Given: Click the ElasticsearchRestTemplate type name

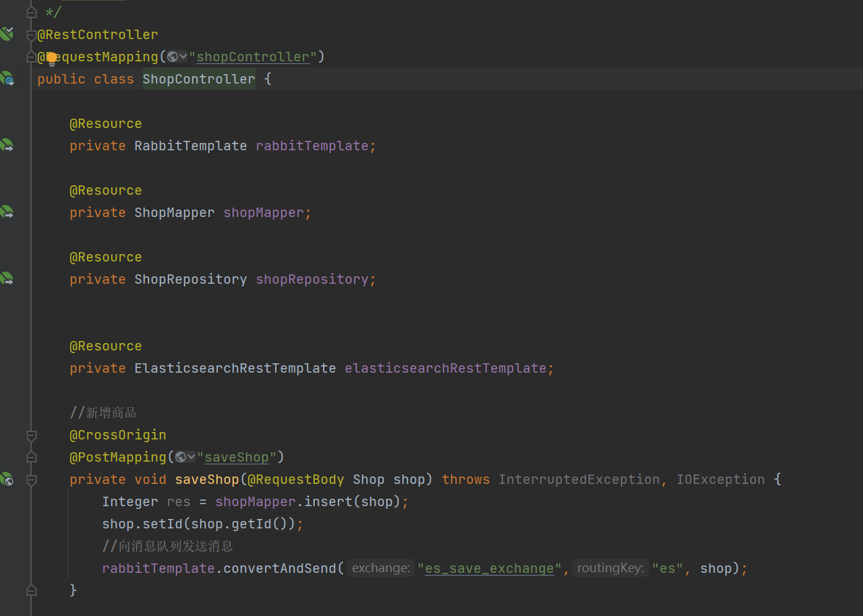Looking at the screenshot, I should [x=235, y=368].
